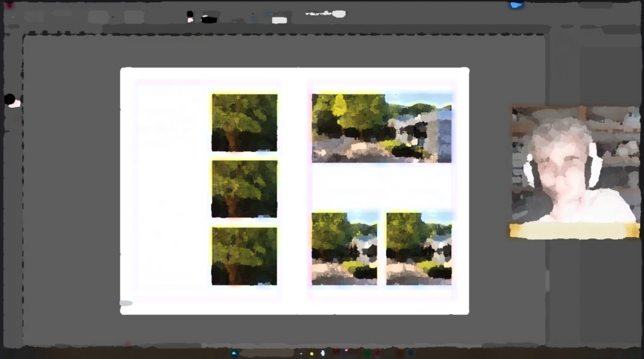Click the red app icon at top left
644x359 pixels.
(x=9, y=6)
